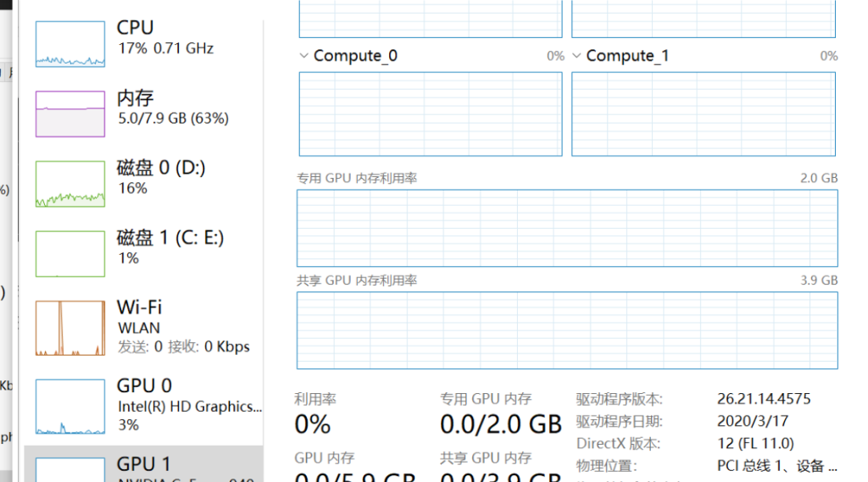Select the CPU usage mini graph
868x482 pixels.
(70, 44)
